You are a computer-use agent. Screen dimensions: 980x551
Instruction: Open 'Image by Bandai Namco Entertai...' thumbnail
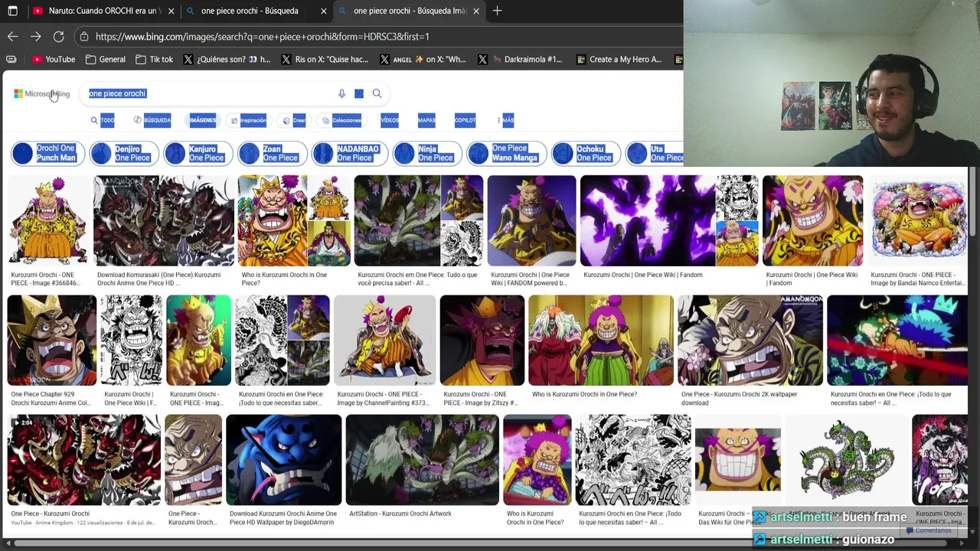click(x=917, y=220)
